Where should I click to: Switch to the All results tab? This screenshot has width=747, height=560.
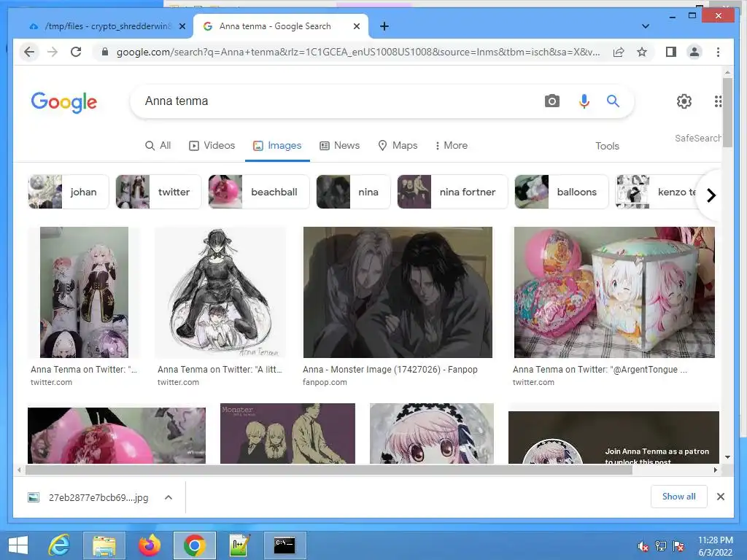[x=158, y=145]
